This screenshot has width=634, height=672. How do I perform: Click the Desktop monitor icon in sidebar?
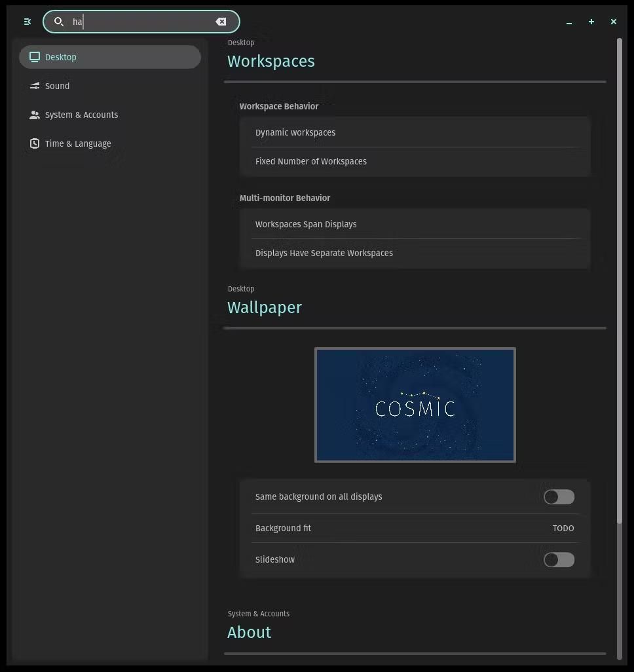tap(35, 57)
